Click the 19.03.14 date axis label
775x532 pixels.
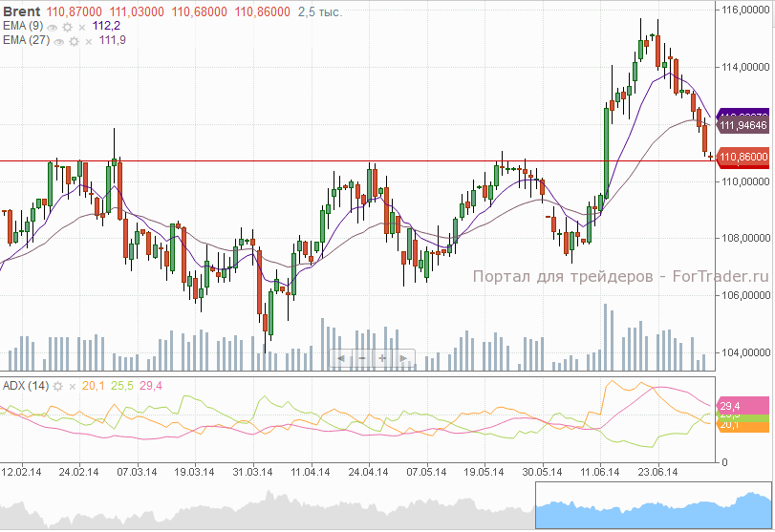tap(194, 472)
